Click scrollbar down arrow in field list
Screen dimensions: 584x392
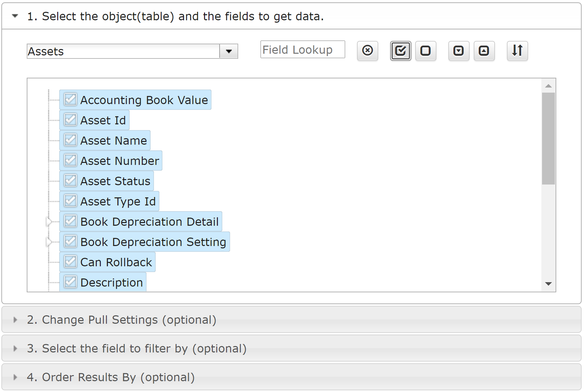pos(548,284)
